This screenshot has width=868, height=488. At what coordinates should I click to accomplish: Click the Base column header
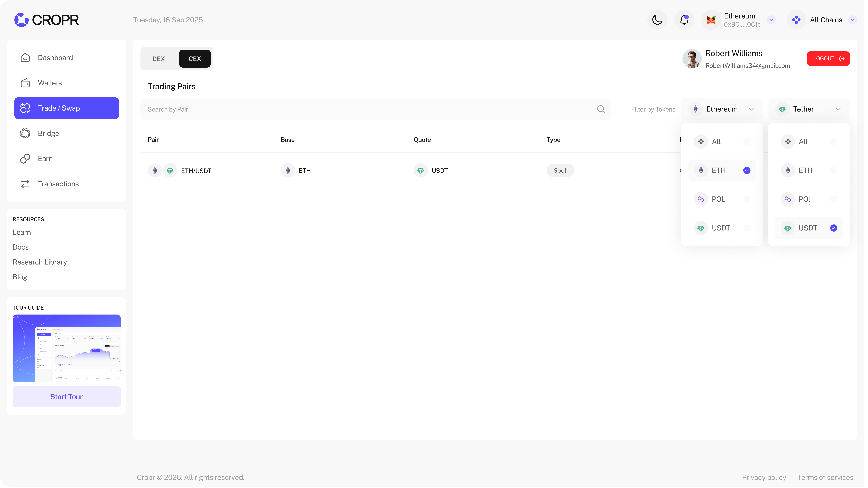coord(289,140)
